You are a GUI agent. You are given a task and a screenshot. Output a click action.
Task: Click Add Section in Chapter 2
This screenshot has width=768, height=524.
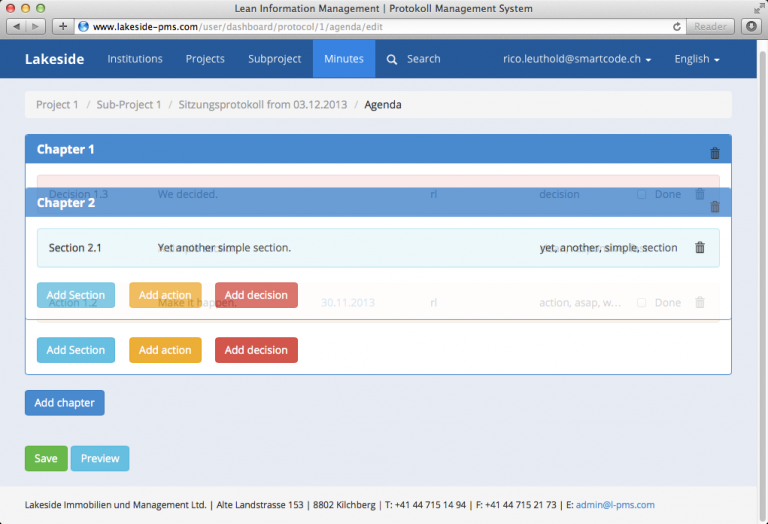coord(76,295)
